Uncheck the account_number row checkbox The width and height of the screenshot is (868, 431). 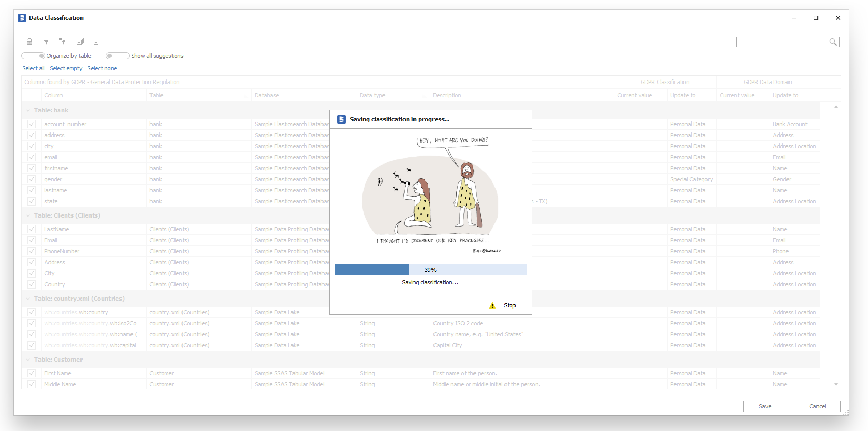point(32,124)
